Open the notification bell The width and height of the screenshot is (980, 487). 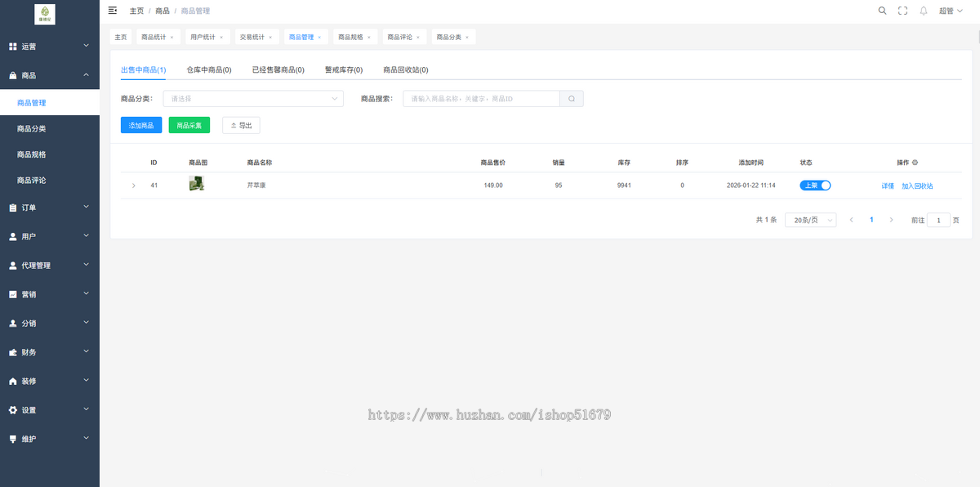point(924,11)
